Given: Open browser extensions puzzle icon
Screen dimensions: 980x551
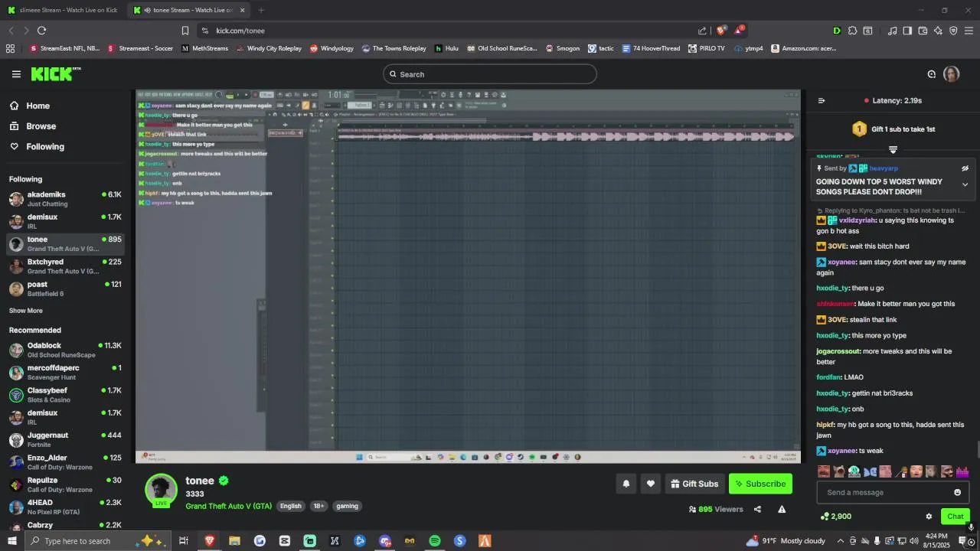Looking at the screenshot, I should [852, 31].
